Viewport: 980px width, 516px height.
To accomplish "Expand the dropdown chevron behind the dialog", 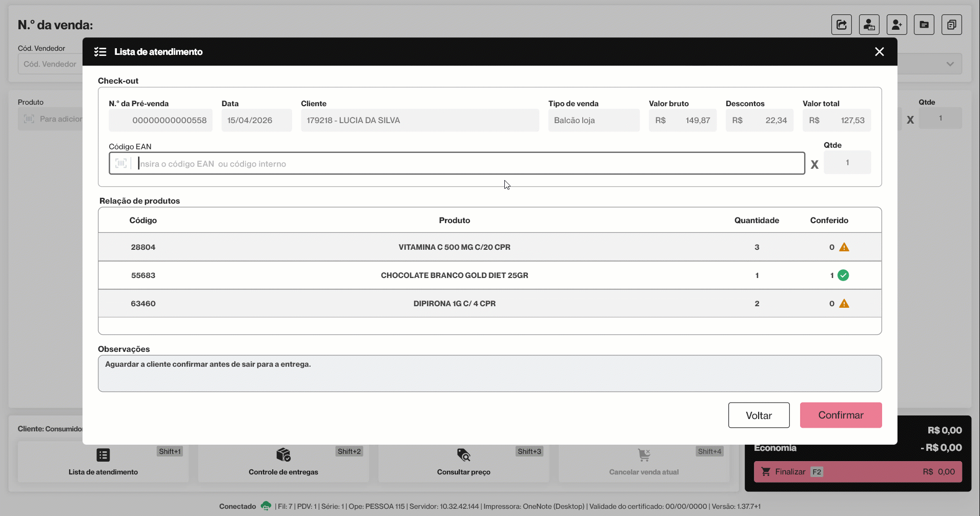I will point(950,64).
